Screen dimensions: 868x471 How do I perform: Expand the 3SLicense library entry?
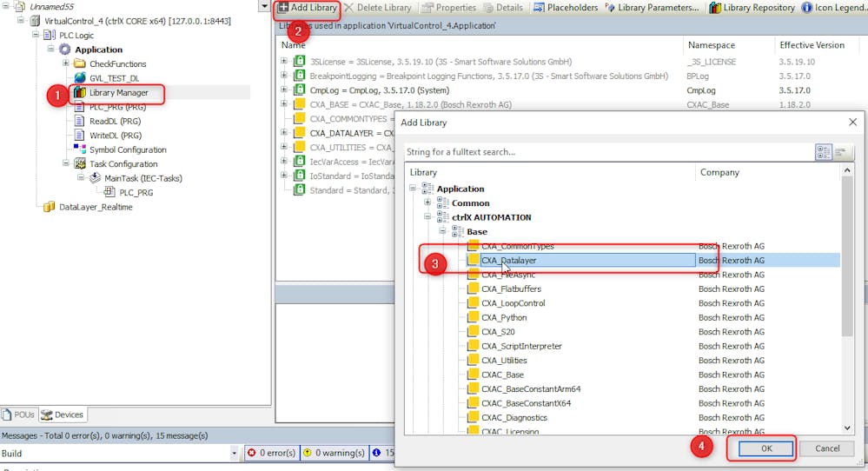(x=284, y=61)
